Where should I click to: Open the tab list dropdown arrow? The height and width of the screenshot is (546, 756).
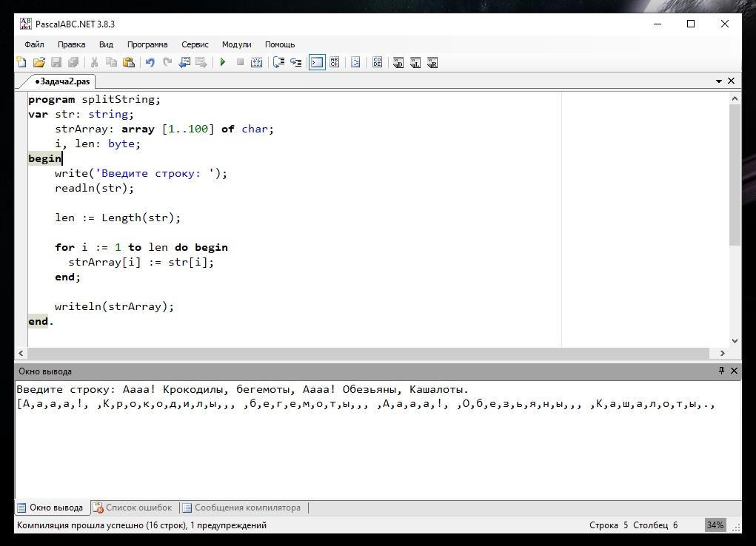718,81
